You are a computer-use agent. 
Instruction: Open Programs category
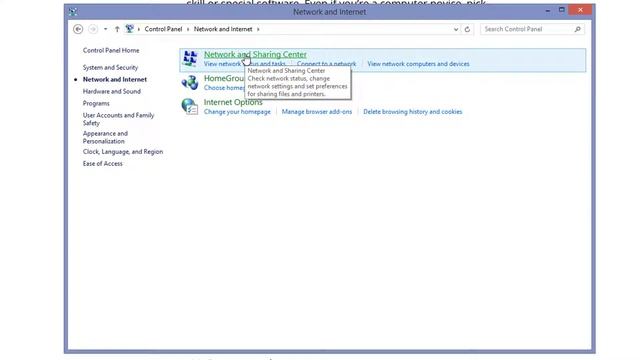[x=96, y=103]
